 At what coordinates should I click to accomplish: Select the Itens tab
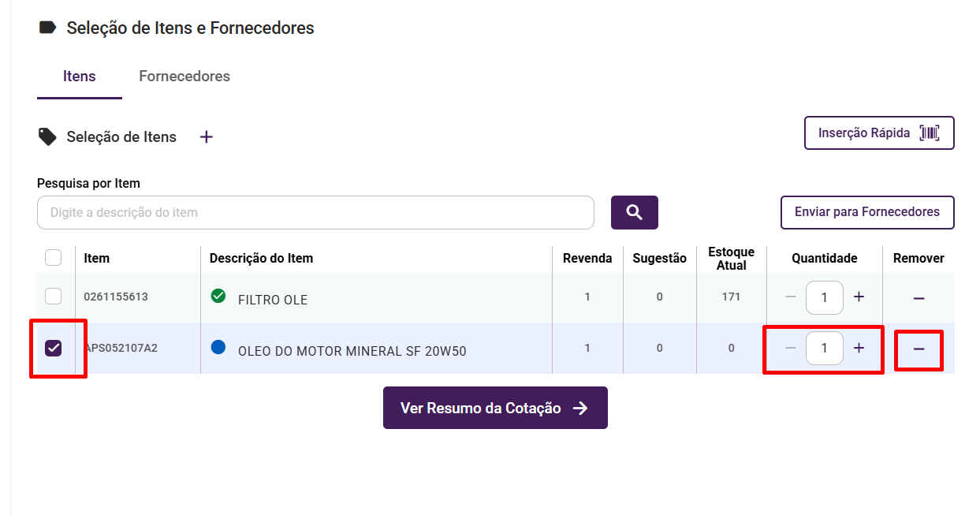[80, 77]
